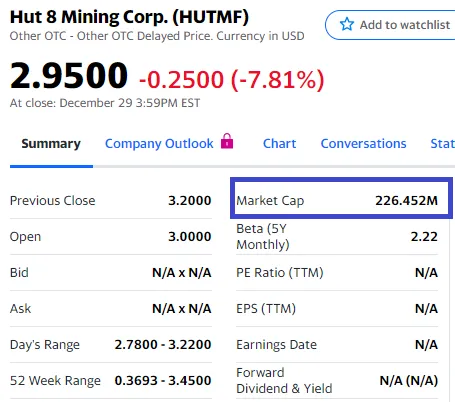Click the lock icon next to Company Outlook

point(227,141)
